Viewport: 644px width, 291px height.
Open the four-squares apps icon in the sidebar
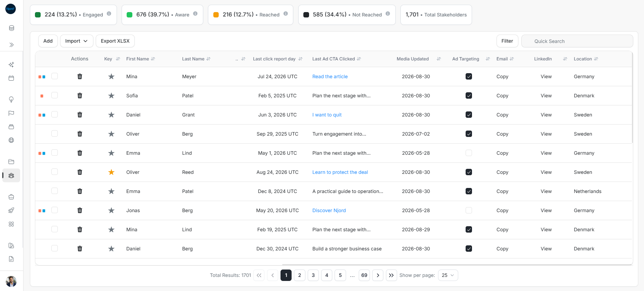coord(11,224)
